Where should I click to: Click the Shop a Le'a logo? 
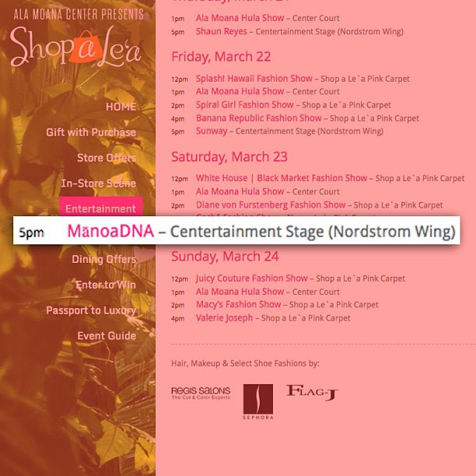[x=76, y=47]
